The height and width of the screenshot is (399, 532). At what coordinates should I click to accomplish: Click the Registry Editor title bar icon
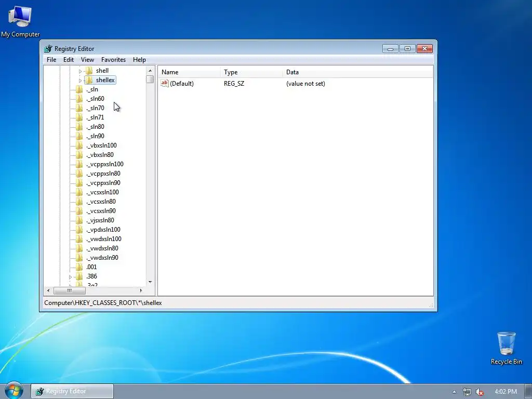click(x=48, y=48)
